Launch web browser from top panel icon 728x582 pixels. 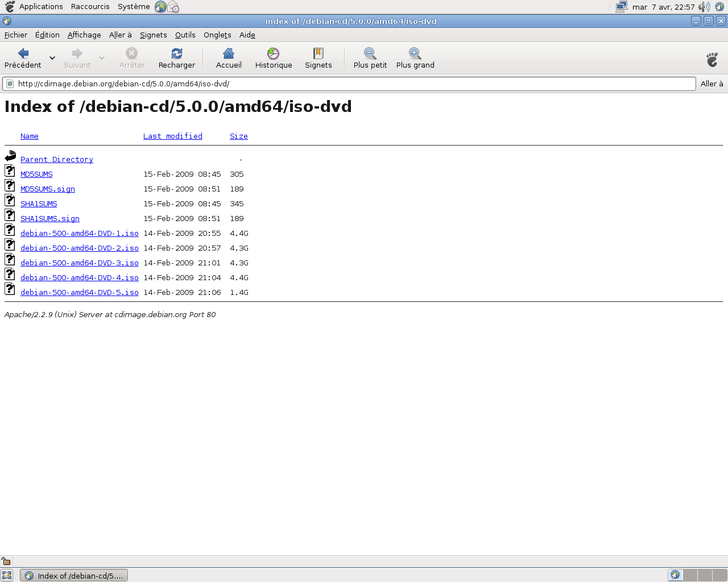[x=160, y=7]
